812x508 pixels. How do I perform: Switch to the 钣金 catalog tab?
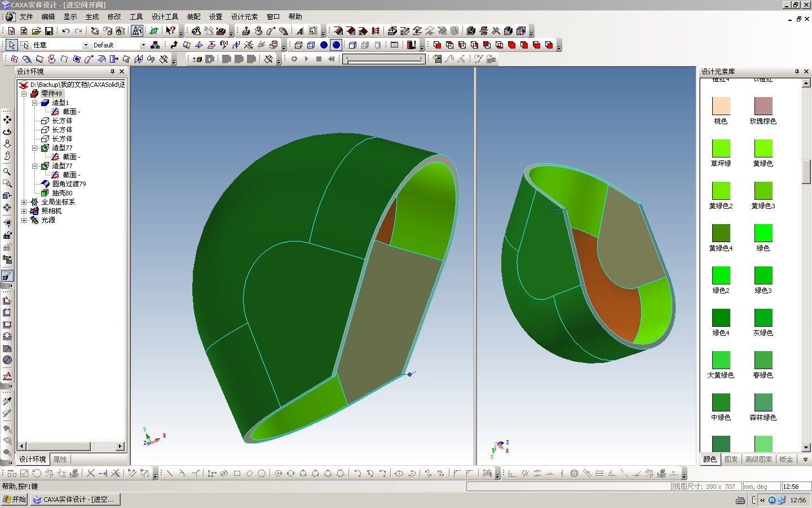[787, 459]
